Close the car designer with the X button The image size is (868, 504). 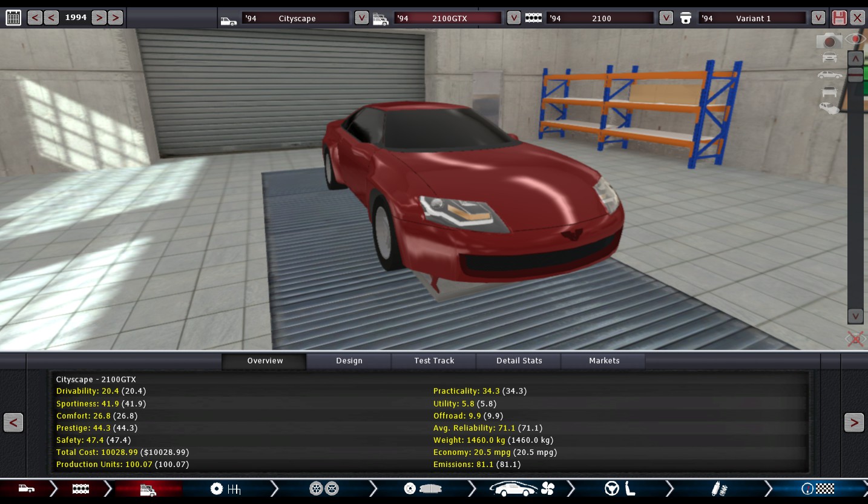[857, 18]
